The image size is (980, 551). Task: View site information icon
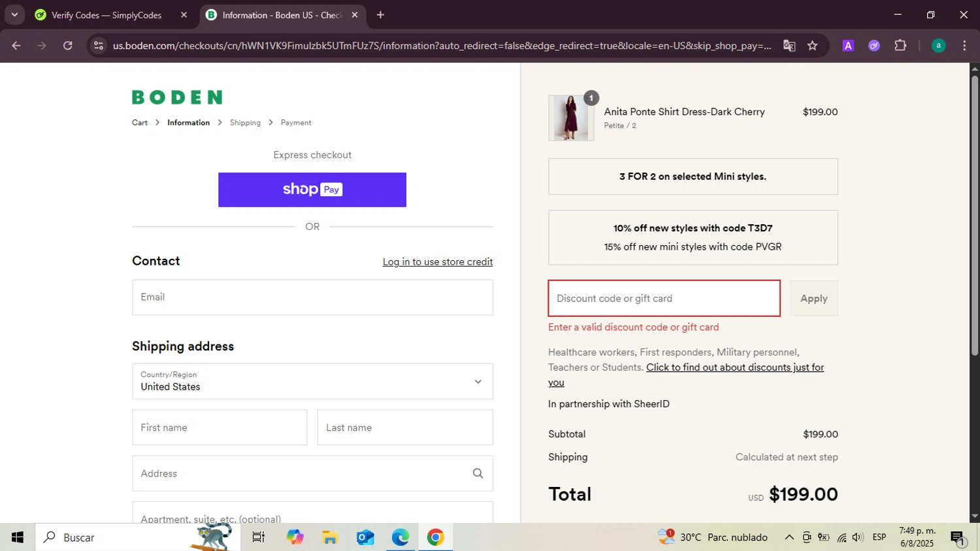click(99, 46)
